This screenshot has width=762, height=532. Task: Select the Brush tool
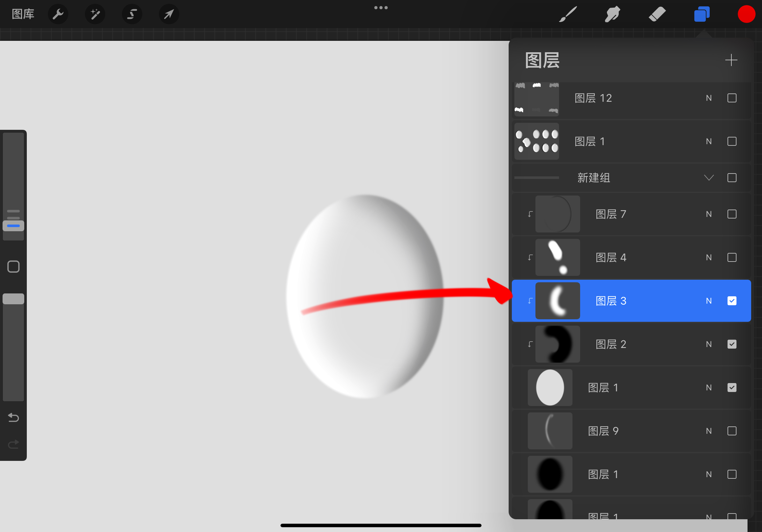point(568,14)
